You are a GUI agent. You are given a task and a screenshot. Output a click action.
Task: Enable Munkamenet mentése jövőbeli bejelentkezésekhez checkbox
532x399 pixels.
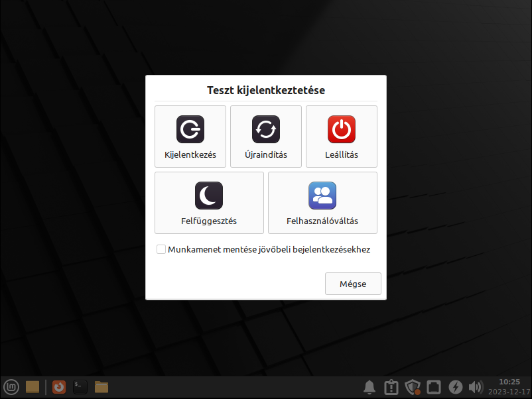(x=161, y=249)
